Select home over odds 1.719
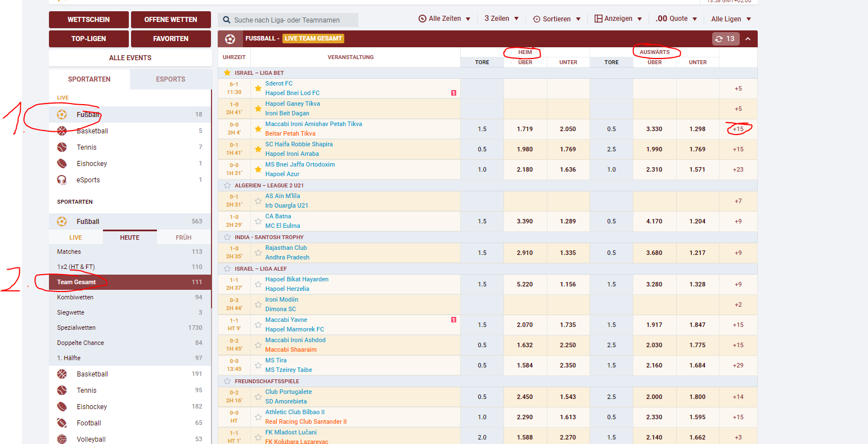 pos(525,129)
